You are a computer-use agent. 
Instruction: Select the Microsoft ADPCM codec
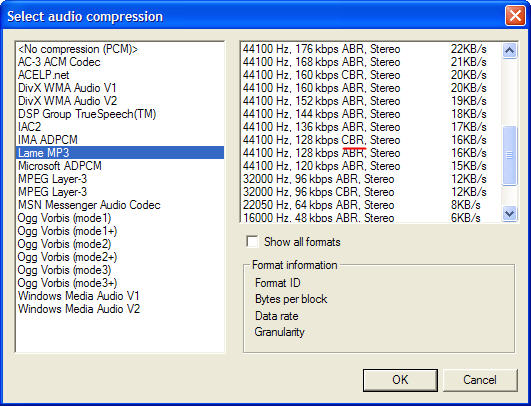(120, 166)
